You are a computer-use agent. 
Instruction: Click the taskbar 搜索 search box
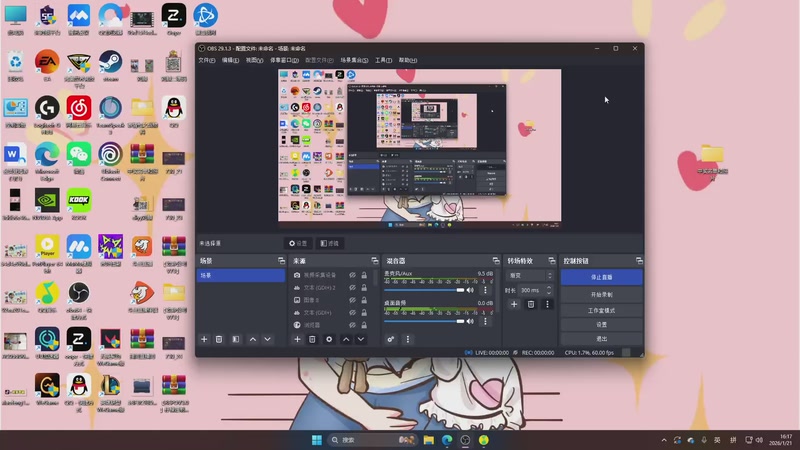click(x=371, y=440)
